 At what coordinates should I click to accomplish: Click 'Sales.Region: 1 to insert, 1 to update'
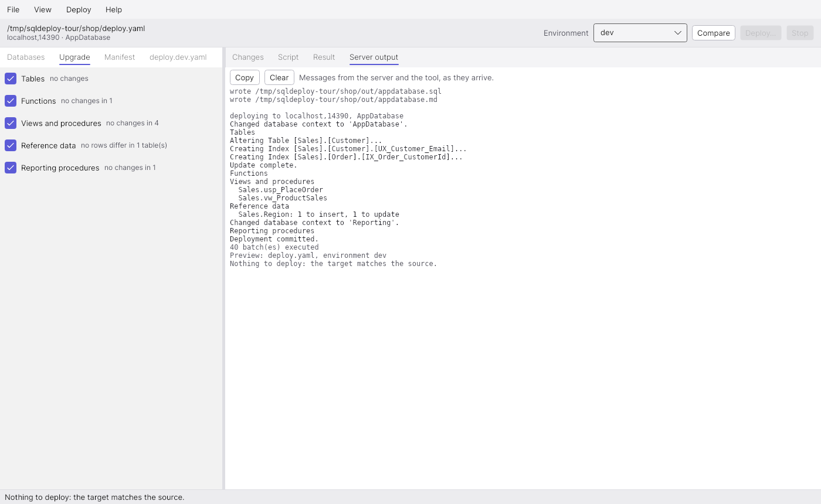[318, 214]
